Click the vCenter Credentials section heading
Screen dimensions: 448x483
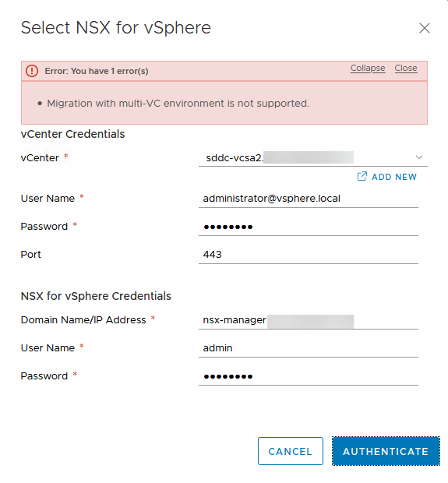click(72, 134)
